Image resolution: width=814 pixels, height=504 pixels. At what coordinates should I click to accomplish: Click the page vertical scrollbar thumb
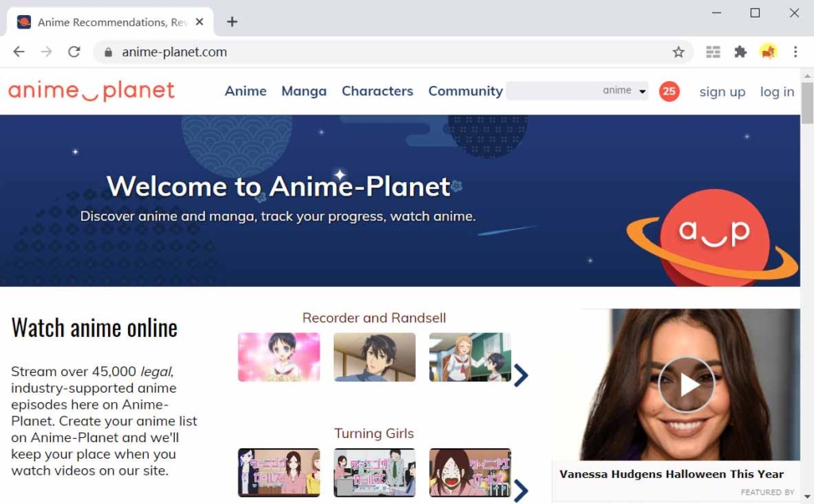(x=807, y=103)
